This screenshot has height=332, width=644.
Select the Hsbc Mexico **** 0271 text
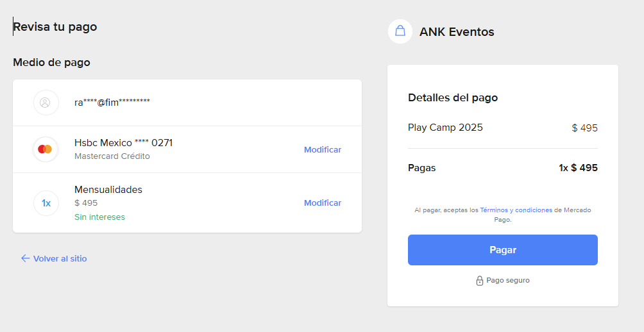[x=124, y=143]
